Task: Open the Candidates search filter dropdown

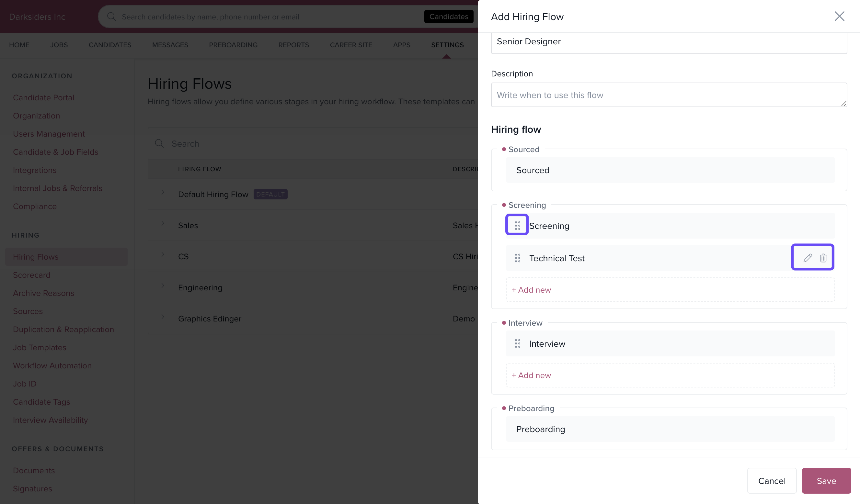Action: [x=448, y=17]
